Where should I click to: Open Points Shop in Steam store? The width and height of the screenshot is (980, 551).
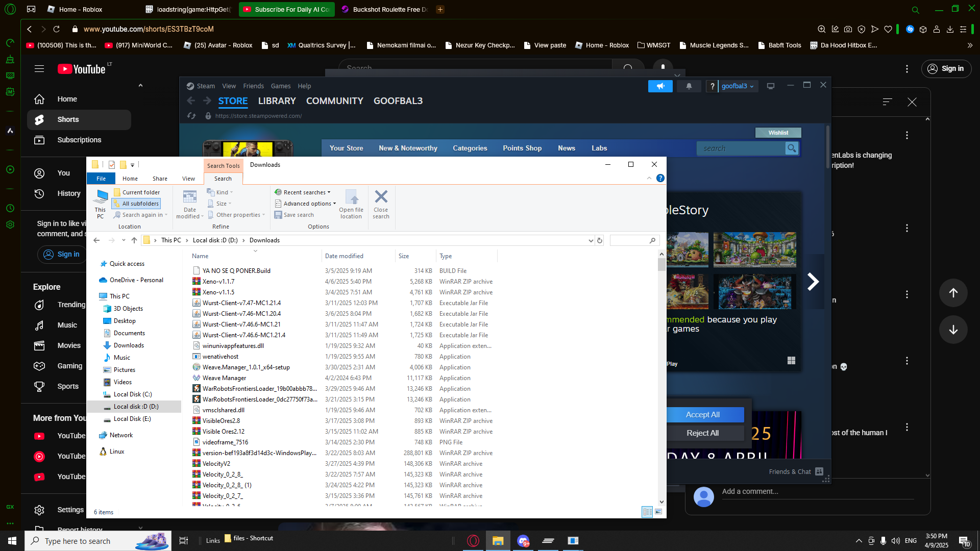coord(522,148)
